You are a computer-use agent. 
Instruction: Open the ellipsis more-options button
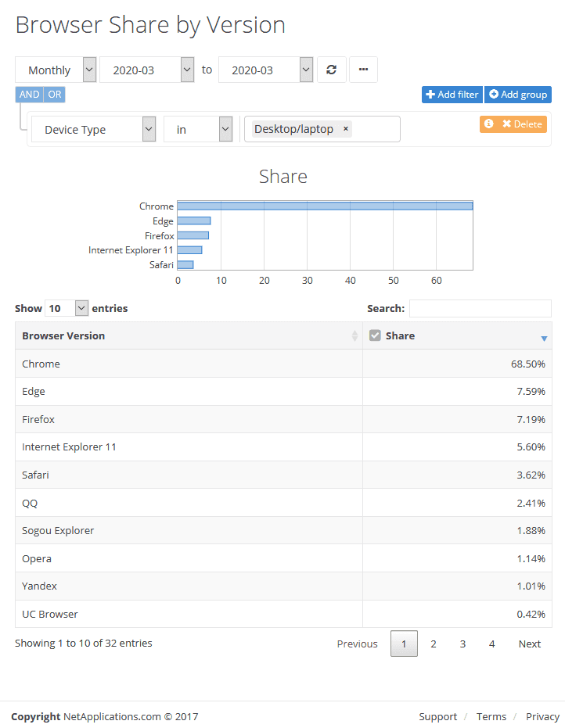pos(363,70)
